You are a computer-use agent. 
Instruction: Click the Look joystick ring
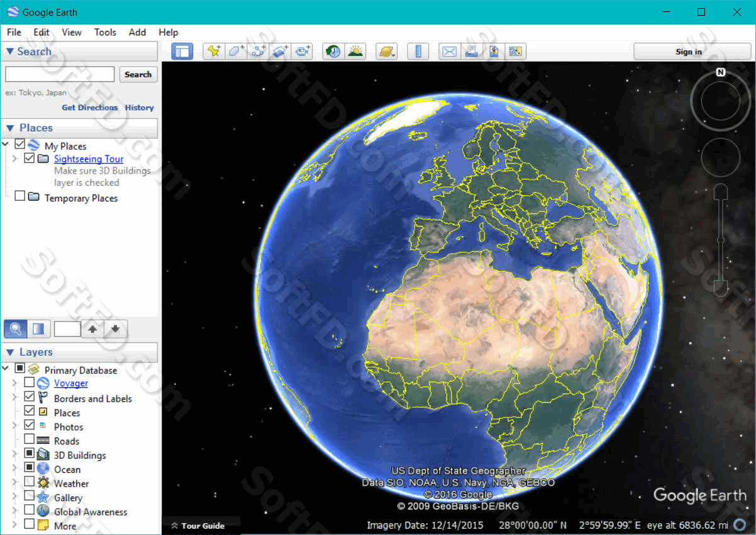(x=721, y=100)
